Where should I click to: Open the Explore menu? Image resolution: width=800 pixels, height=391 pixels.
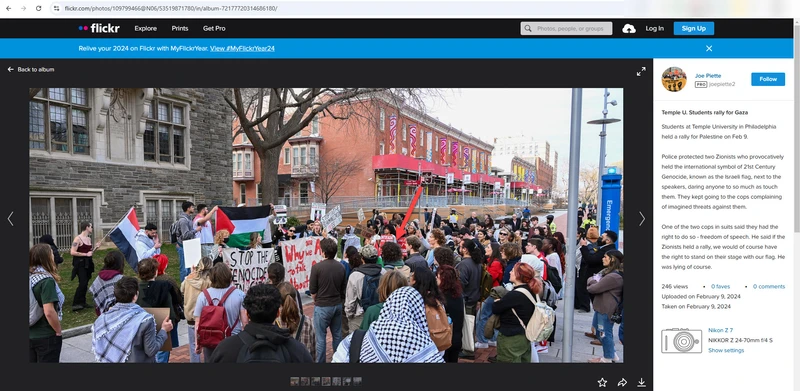click(x=145, y=29)
